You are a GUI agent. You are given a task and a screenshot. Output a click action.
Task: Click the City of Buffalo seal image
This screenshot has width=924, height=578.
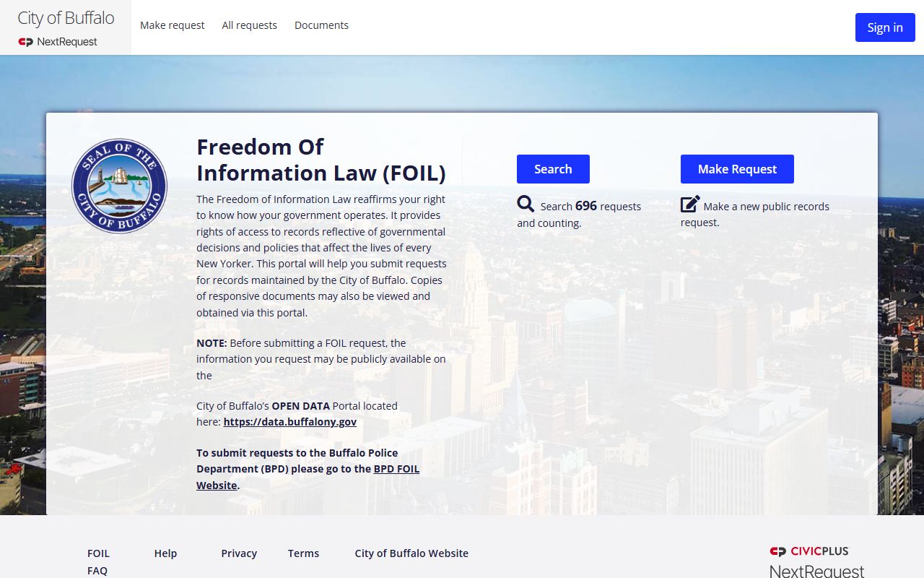tap(119, 186)
